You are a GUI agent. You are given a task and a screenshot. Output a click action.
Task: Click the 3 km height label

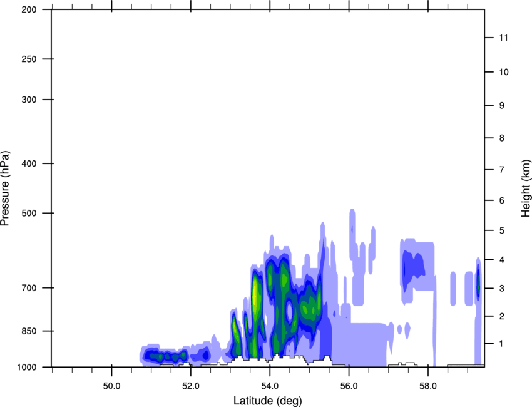pyautogui.click(x=502, y=288)
